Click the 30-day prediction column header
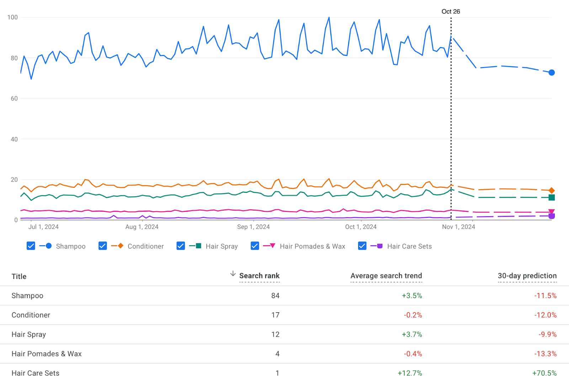 tap(527, 276)
